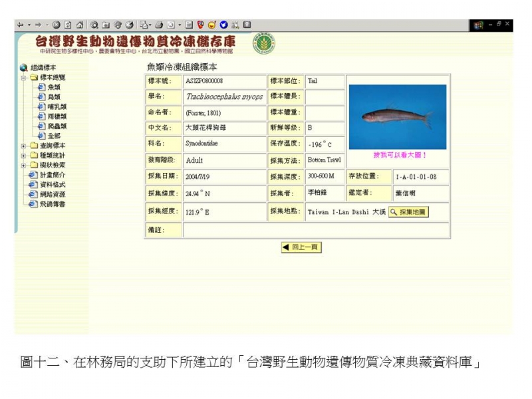The image size is (532, 399).
Task: Click the pink 按我可以看大圖 link
Action: coord(400,156)
